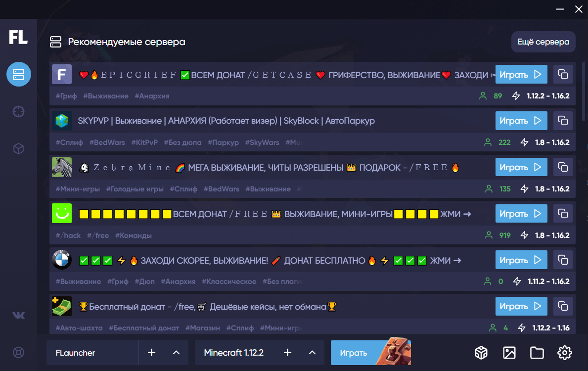The image size is (588, 371).
Task: Select the FLauncher account field
Action: point(92,353)
